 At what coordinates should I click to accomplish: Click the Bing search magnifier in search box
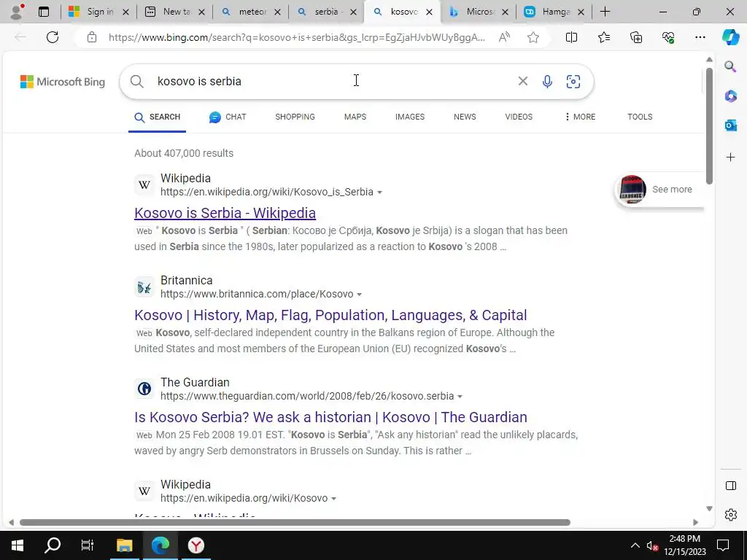[x=136, y=82]
